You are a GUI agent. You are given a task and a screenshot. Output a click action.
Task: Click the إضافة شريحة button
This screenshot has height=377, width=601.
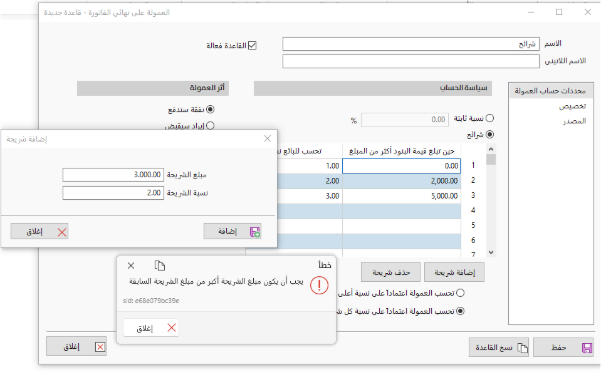pyautogui.click(x=454, y=272)
